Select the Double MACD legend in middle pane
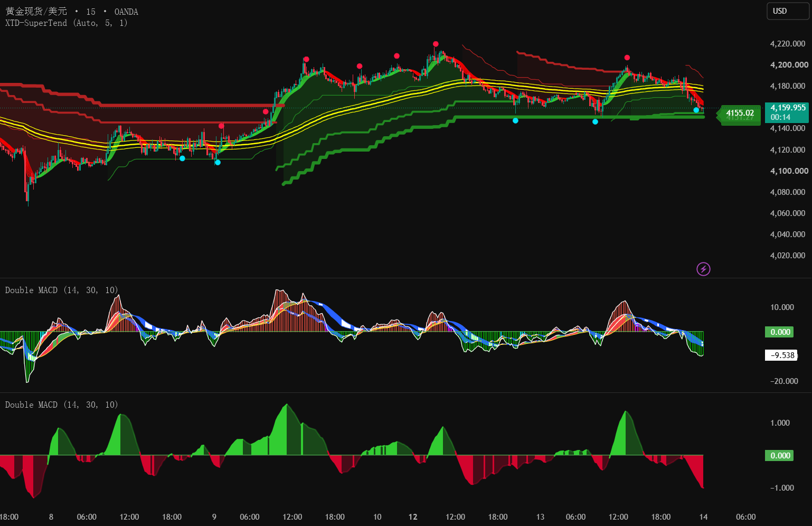 [x=62, y=290]
